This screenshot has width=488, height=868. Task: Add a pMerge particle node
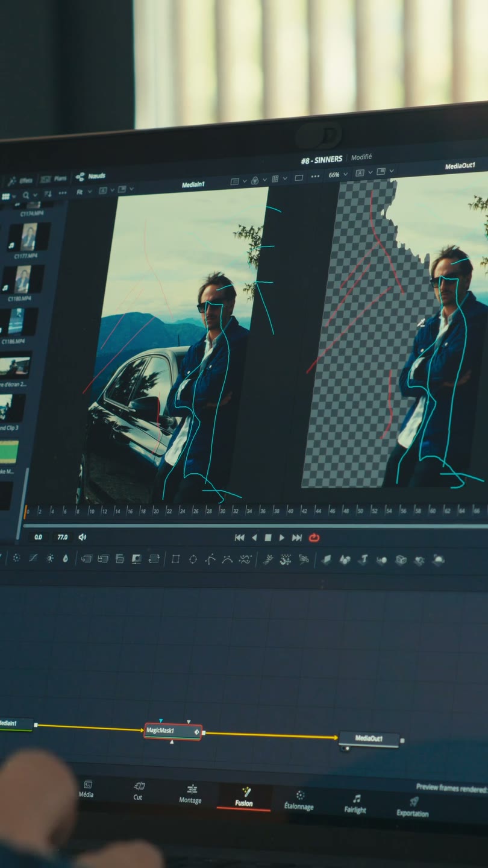point(286,559)
